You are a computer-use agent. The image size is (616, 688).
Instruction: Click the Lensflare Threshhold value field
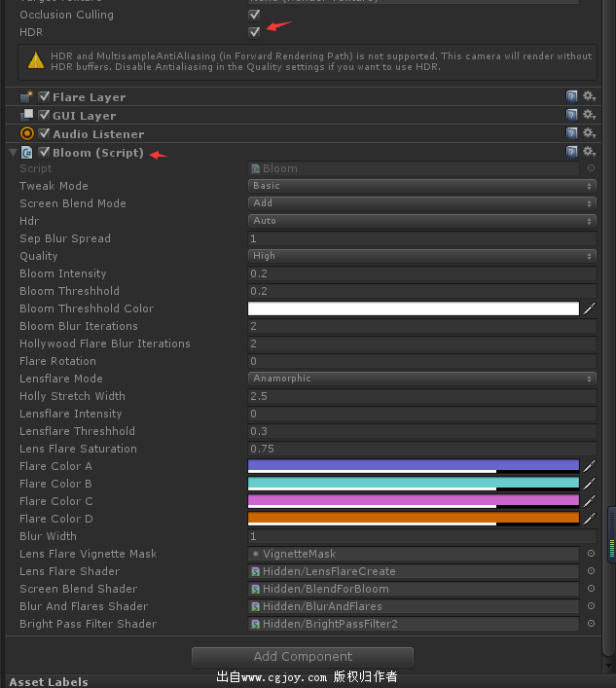(421, 431)
